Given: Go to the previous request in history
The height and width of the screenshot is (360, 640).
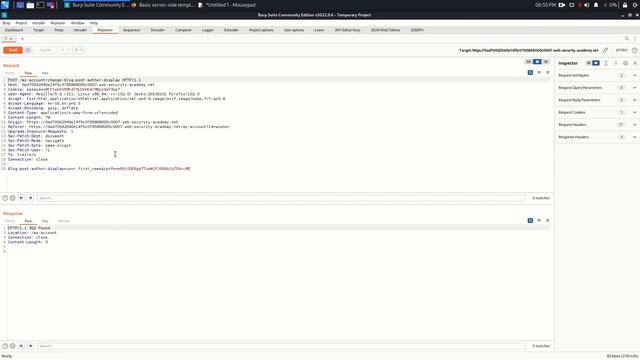Looking at the screenshot, I should (62, 50).
